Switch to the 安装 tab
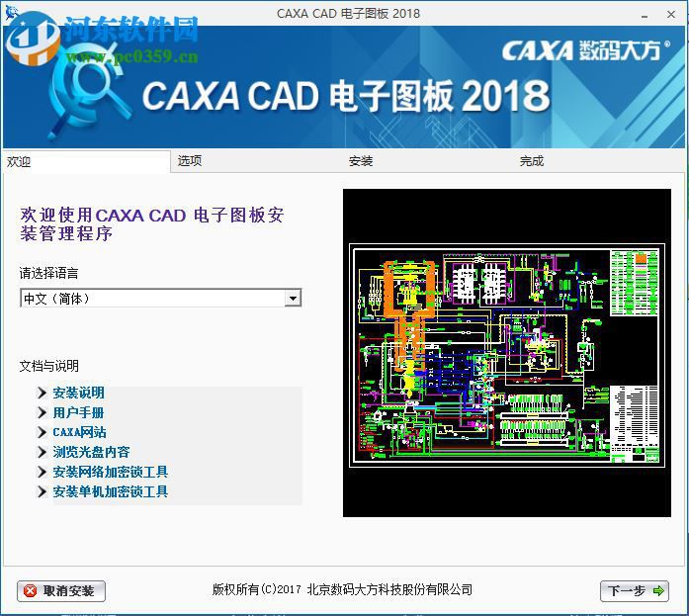The height and width of the screenshot is (616, 689). (361, 161)
